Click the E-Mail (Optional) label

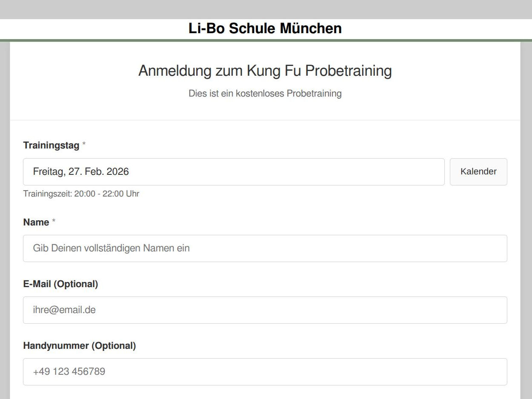60,284
